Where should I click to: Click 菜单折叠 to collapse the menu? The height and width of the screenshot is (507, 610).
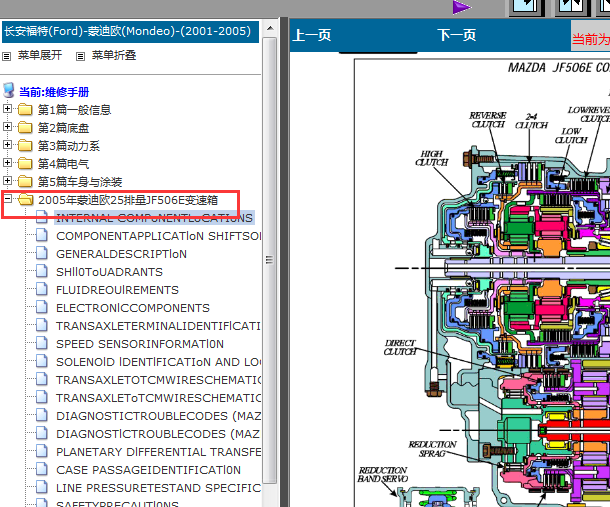[114, 55]
